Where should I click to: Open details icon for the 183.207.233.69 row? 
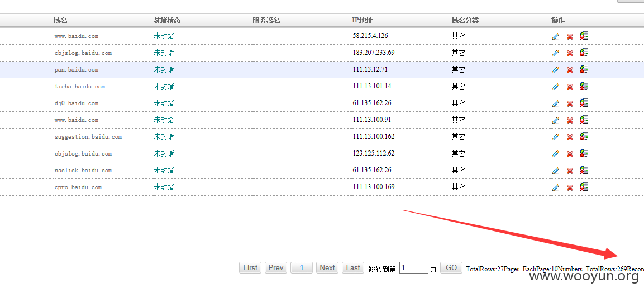point(584,53)
